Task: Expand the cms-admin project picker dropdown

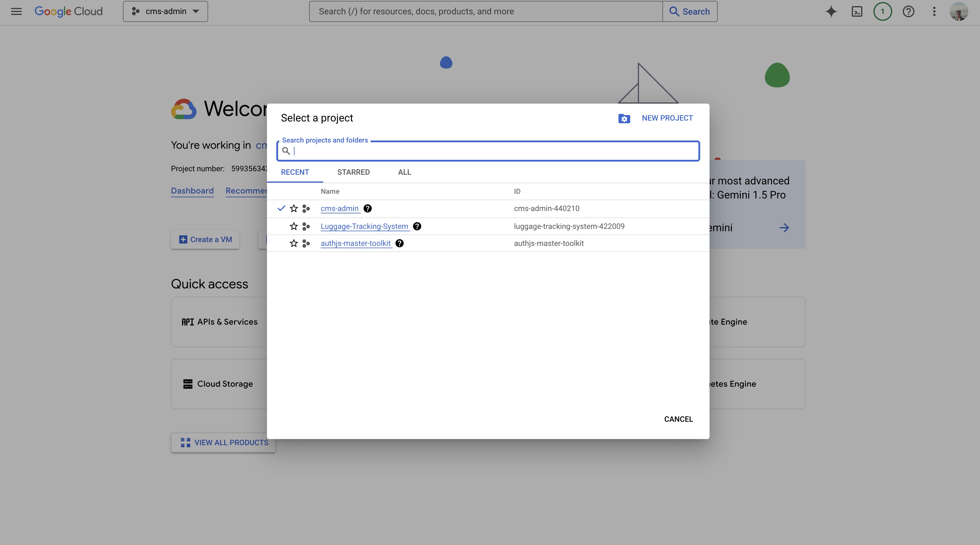Action: pyautogui.click(x=165, y=11)
